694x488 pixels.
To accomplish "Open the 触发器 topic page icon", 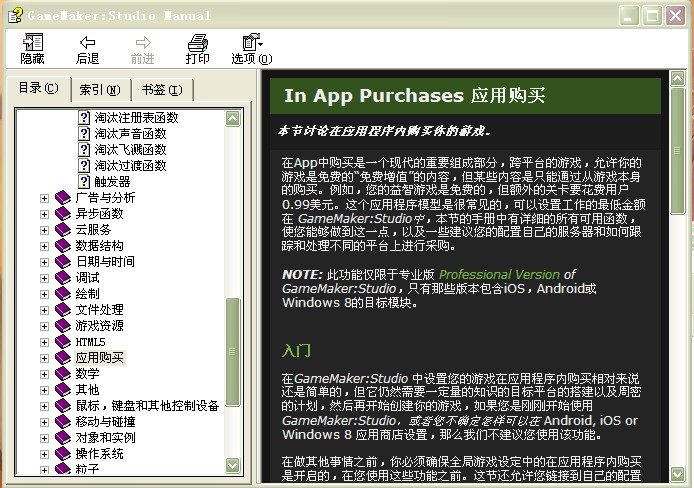I will 84,181.
